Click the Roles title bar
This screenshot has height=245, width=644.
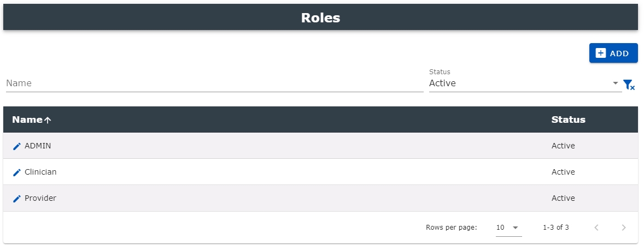pyautogui.click(x=320, y=17)
